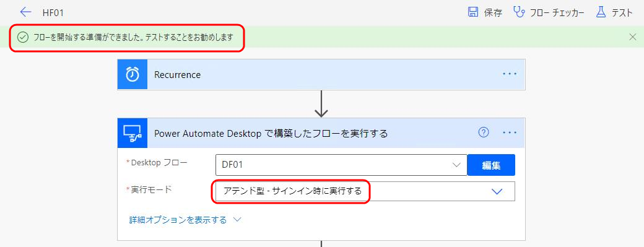Open the 実行モード dropdown

(x=365, y=191)
